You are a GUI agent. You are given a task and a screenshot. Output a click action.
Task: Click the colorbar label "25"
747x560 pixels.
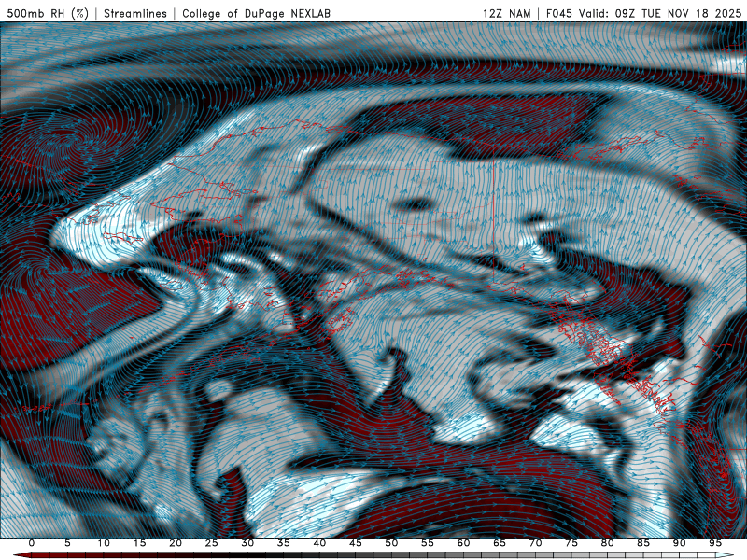pos(212,543)
